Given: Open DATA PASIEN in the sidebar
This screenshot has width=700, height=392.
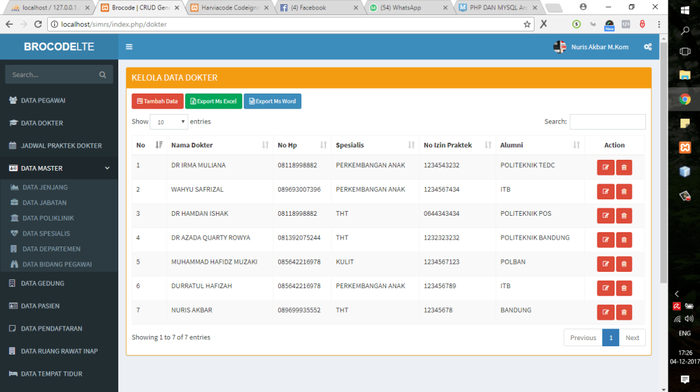Looking at the screenshot, I should coord(59,306).
